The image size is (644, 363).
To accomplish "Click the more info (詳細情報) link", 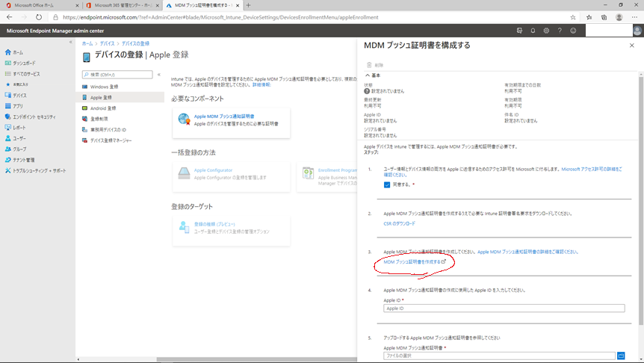I will coord(261,84).
